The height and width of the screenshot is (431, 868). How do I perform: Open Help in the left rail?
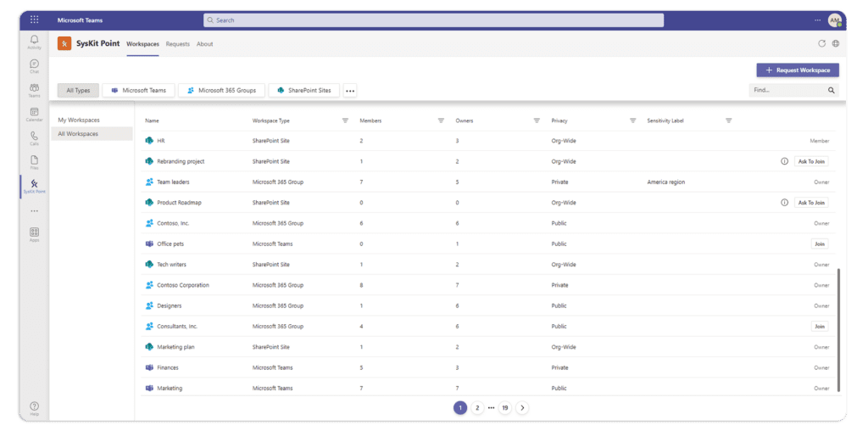[x=34, y=409]
